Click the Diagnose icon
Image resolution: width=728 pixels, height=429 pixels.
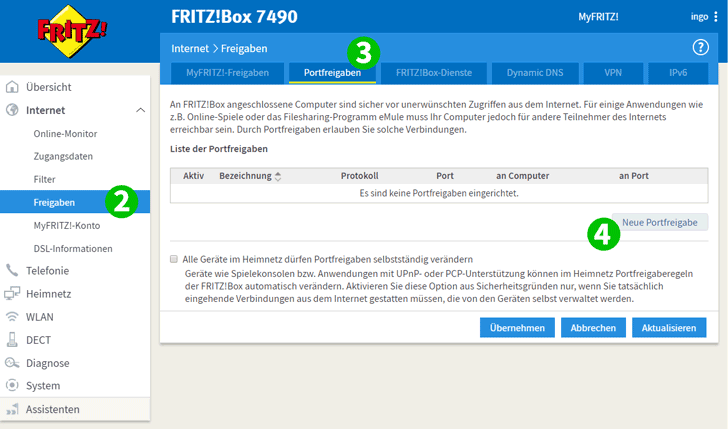tap(12, 363)
